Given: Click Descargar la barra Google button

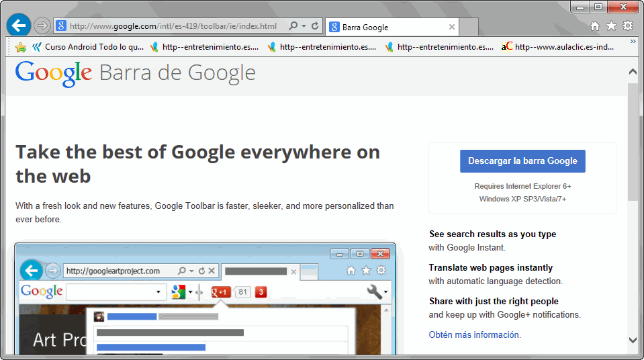Looking at the screenshot, I should coord(522,161).
